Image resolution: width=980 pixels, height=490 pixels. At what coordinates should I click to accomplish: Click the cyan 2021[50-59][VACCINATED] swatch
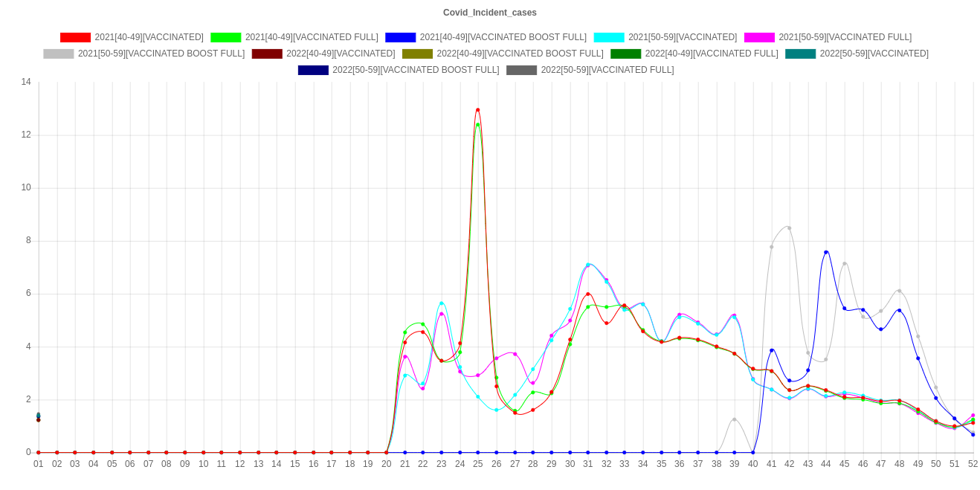pos(609,37)
